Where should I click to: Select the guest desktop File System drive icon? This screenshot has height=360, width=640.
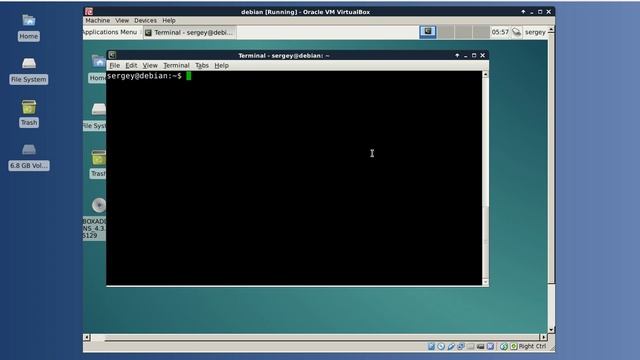pyautogui.click(x=98, y=109)
